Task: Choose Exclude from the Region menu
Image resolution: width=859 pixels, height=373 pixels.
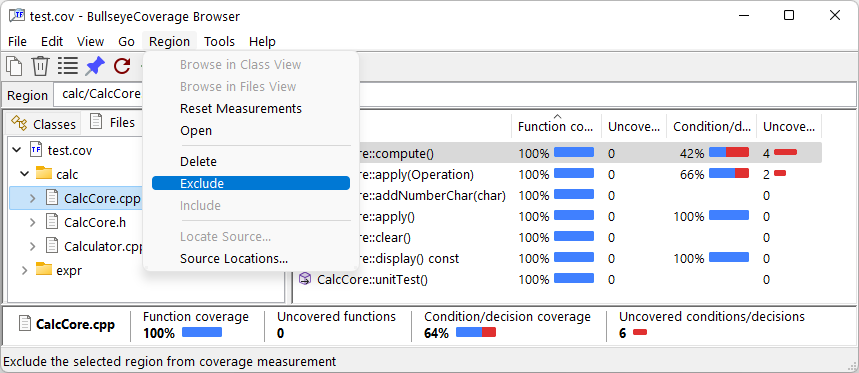Action: click(251, 183)
